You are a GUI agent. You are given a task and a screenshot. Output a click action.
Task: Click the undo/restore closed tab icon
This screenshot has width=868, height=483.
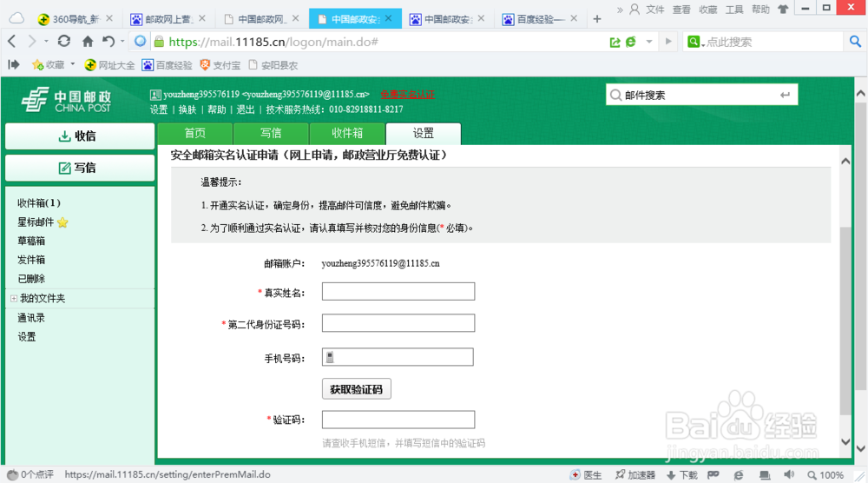pyautogui.click(x=108, y=41)
